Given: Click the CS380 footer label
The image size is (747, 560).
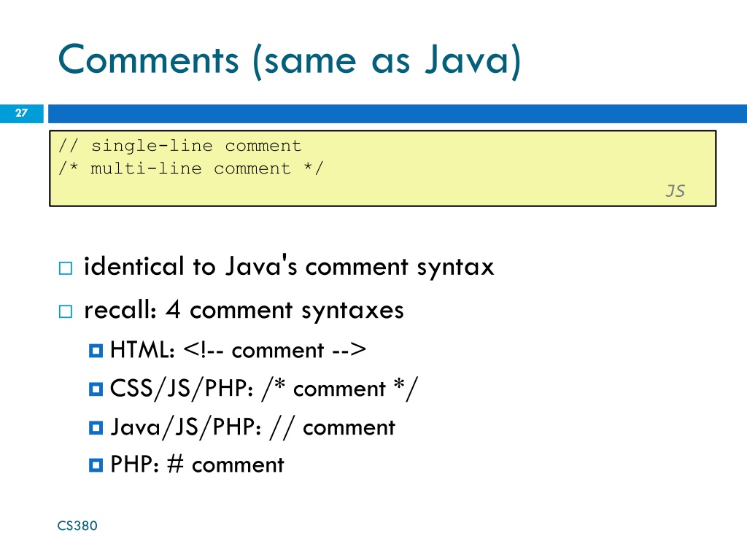Looking at the screenshot, I should click(x=77, y=526).
